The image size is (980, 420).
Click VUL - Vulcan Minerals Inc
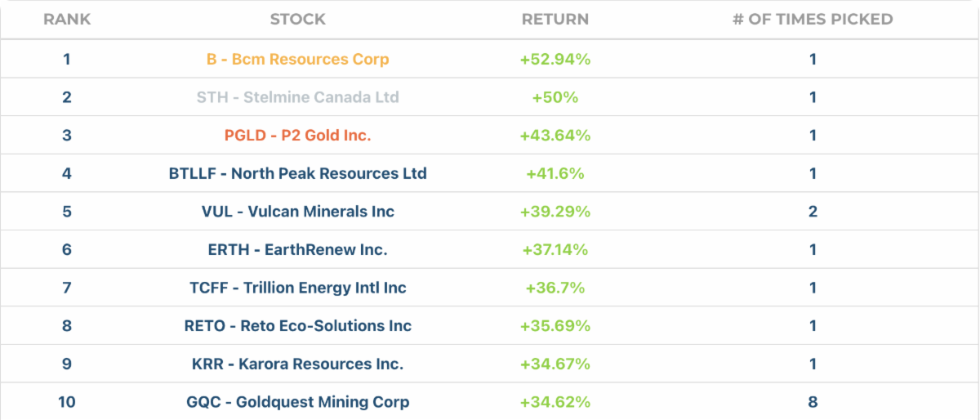tap(297, 212)
